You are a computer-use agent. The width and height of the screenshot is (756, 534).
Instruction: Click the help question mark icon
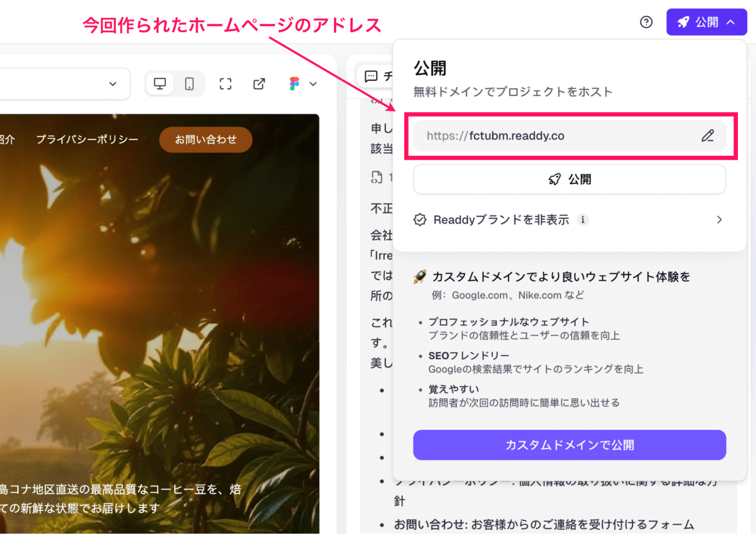pyautogui.click(x=646, y=22)
